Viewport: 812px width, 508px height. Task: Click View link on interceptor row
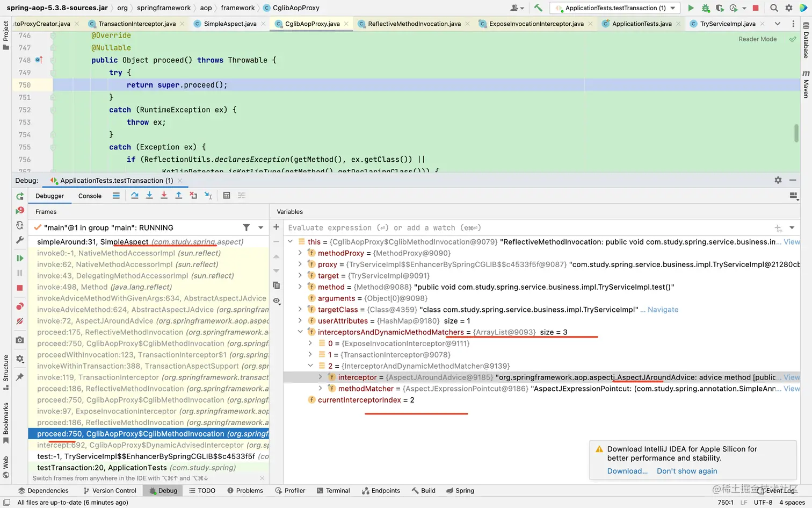(x=792, y=377)
